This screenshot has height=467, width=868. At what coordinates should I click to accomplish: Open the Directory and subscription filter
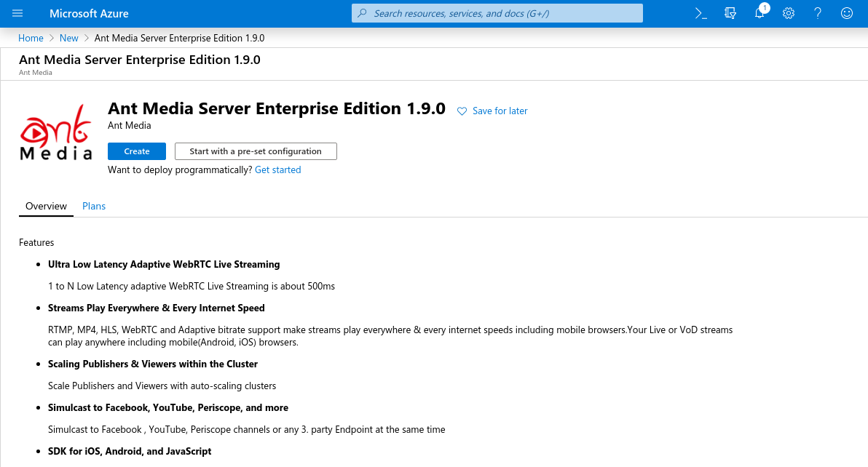coord(730,13)
